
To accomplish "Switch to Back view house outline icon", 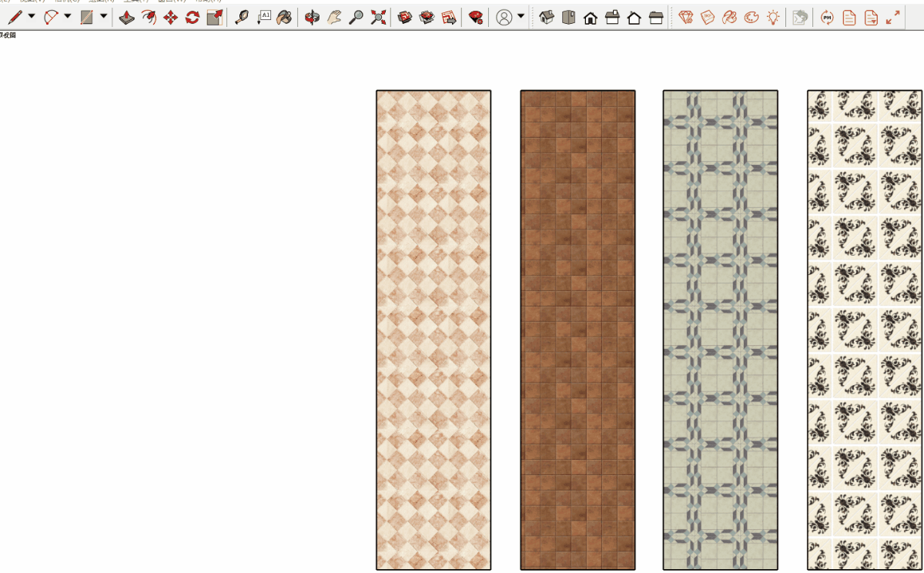I will (x=634, y=17).
